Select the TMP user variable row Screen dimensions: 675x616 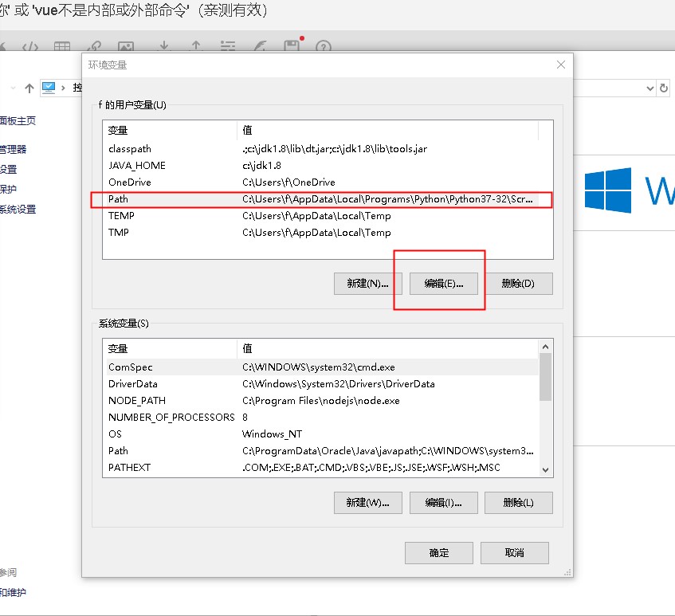[x=323, y=233]
